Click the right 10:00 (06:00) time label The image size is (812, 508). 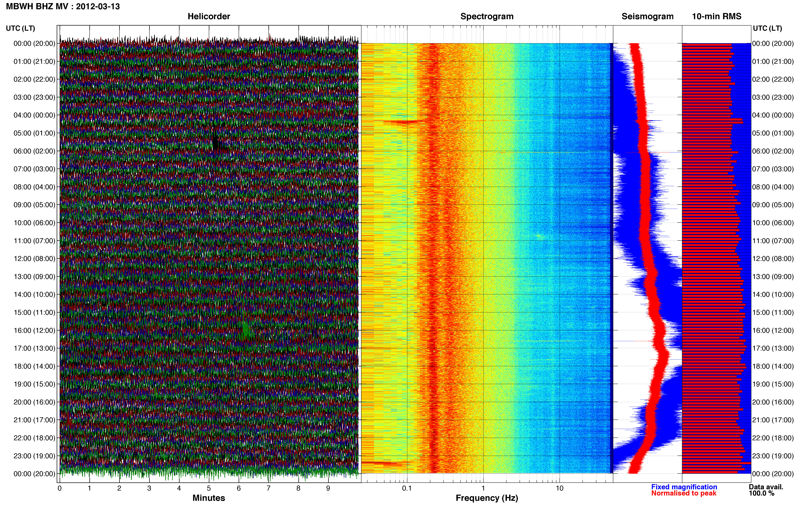pyautogui.click(x=773, y=223)
